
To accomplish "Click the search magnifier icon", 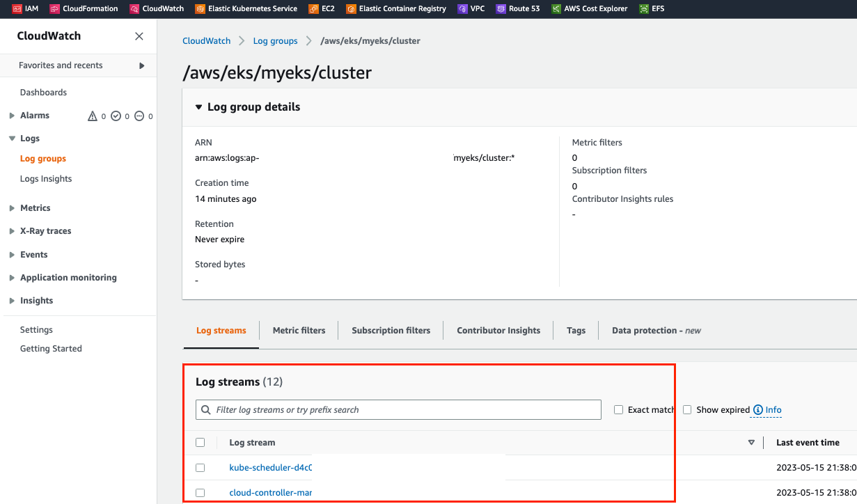I will click(x=206, y=410).
